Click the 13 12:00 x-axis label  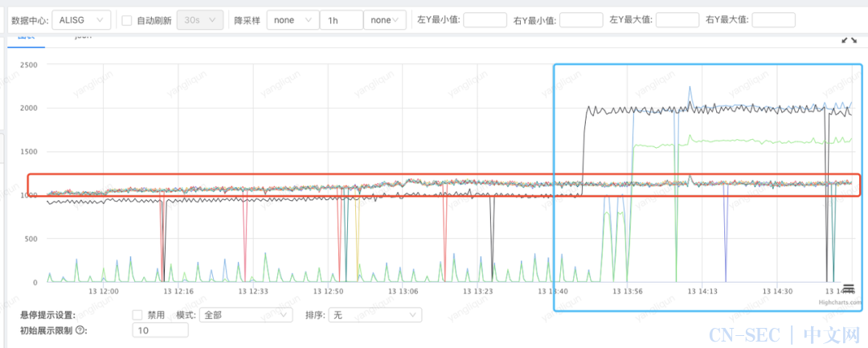pyautogui.click(x=102, y=290)
